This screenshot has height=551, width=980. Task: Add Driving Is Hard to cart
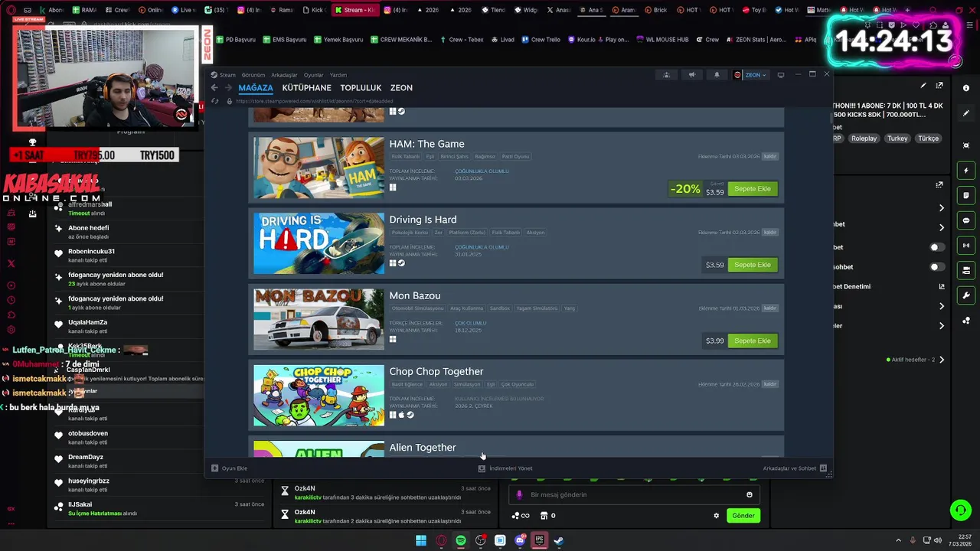[753, 265]
